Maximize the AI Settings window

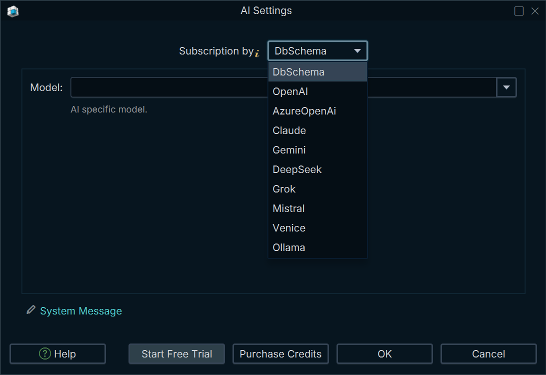point(519,11)
